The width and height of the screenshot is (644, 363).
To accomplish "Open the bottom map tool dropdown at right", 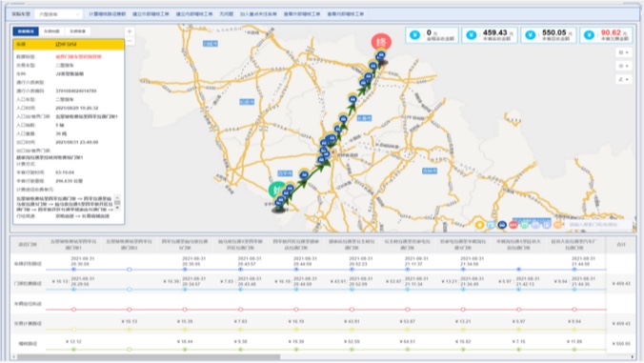I will (x=623, y=79).
